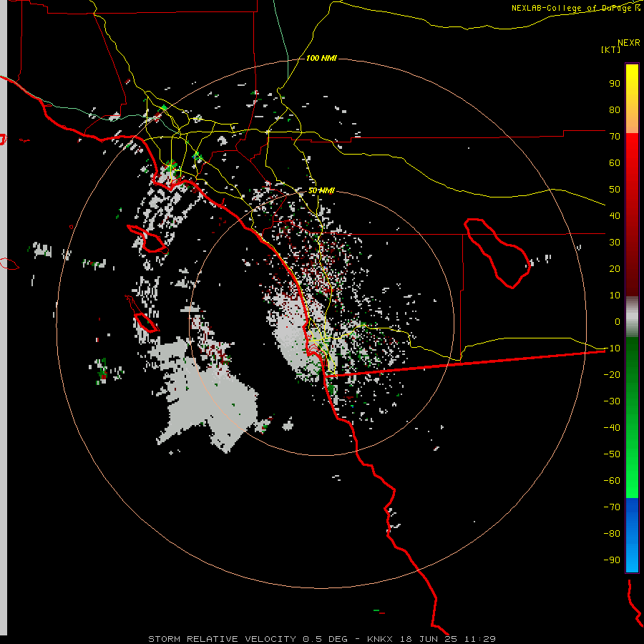Select the 60 value on the velocity scale
Screen dimensions: 644x644
(x=615, y=163)
